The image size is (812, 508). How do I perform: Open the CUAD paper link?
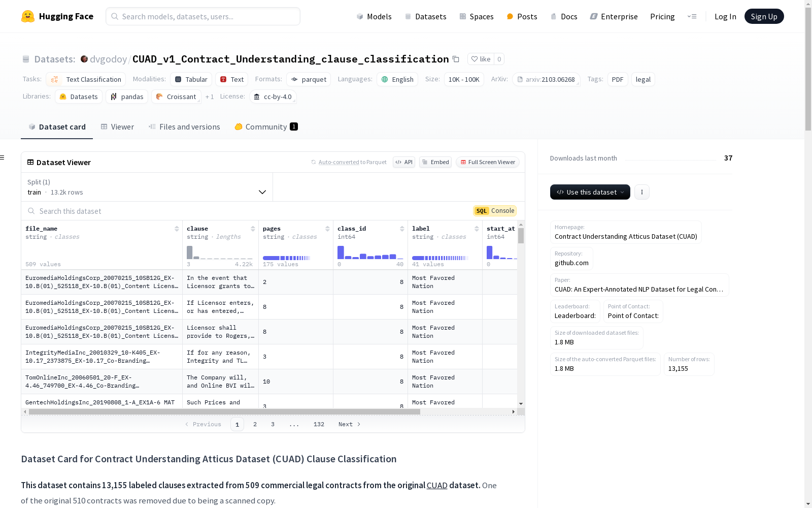click(x=639, y=289)
